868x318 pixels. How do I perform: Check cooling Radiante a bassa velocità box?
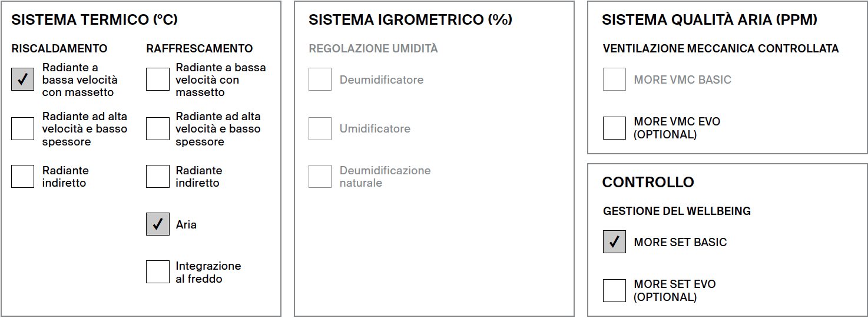click(158, 79)
